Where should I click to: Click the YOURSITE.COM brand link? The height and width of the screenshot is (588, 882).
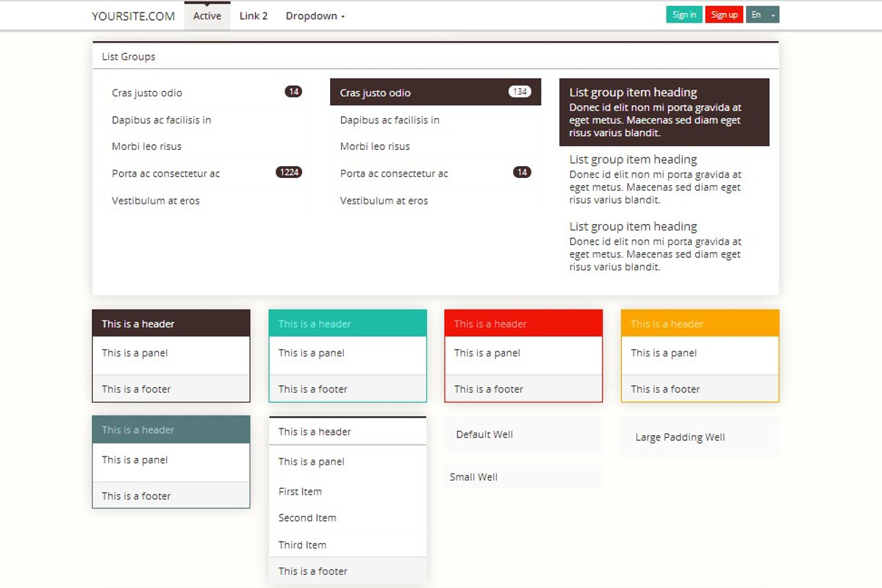pyautogui.click(x=133, y=15)
